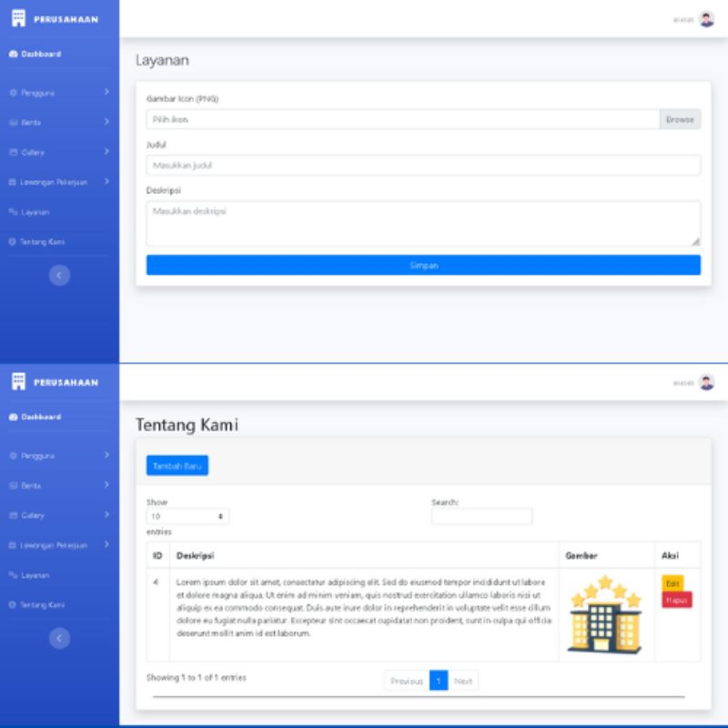728x728 pixels.
Task: Sort by the Aksi column header
Action: (x=678, y=555)
